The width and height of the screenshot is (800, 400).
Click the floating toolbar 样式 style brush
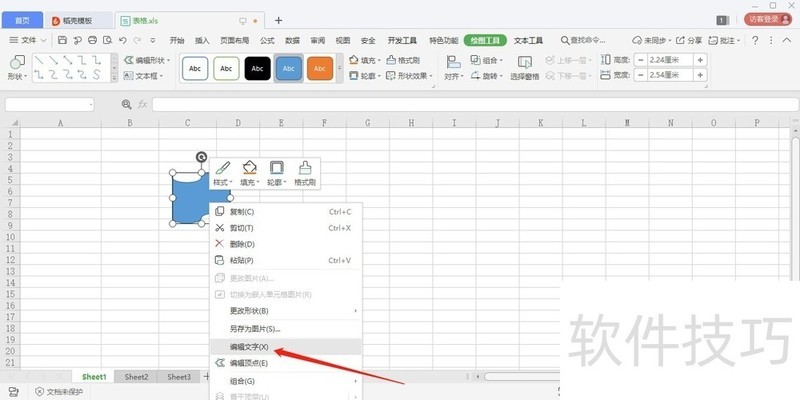point(222,168)
